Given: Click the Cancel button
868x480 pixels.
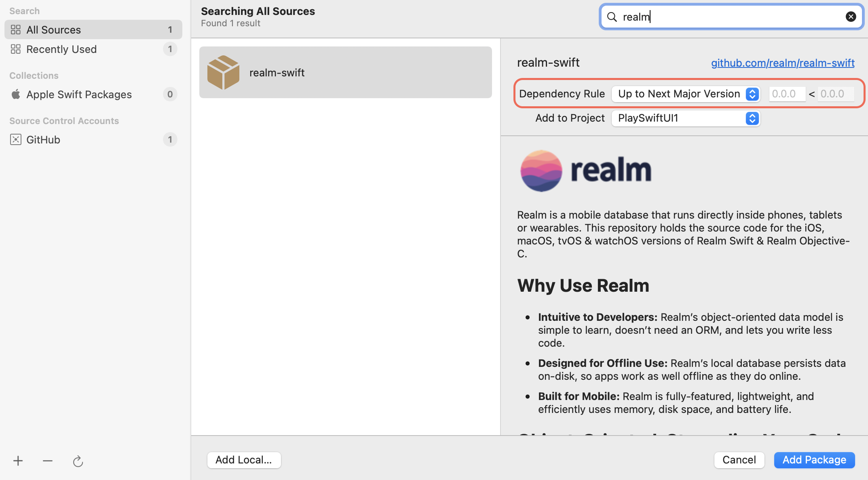Looking at the screenshot, I should pyautogui.click(x=739, y=460).
